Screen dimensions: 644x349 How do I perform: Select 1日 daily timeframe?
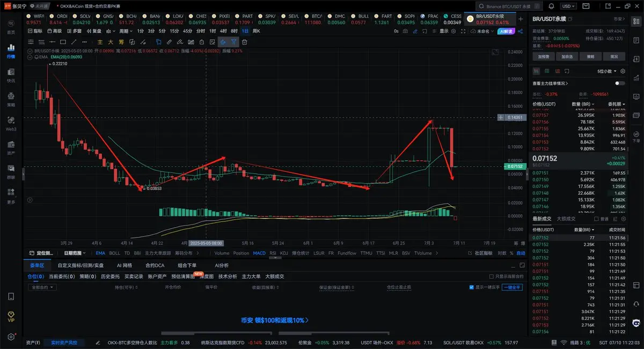tap(245, 31)
